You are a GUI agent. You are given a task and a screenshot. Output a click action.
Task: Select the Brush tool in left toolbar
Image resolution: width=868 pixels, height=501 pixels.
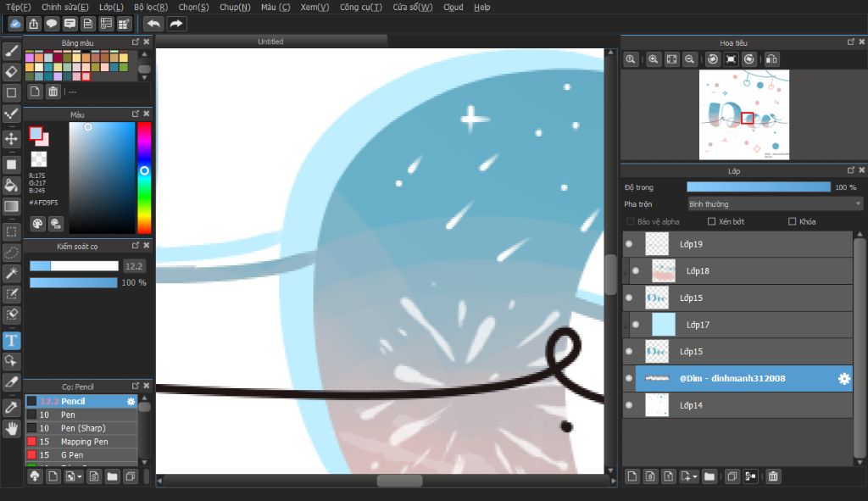tap(11, 51)
